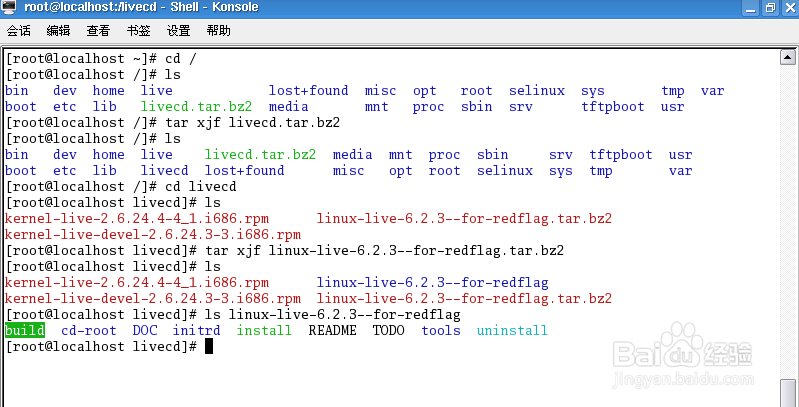Click the 'cd-root' directory name

[x=89, y=331]
